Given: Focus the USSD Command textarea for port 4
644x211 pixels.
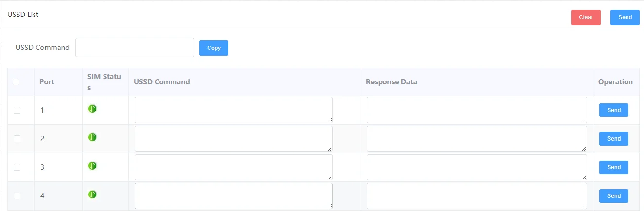Looking at the screenshot, I should pyautogui.click(x=233, y=196).
